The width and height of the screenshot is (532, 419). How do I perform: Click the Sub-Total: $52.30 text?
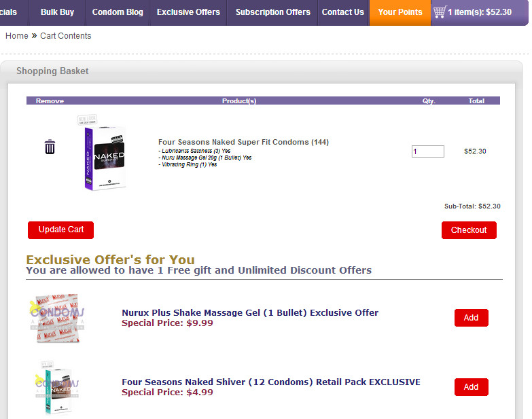tap(472, 206)
